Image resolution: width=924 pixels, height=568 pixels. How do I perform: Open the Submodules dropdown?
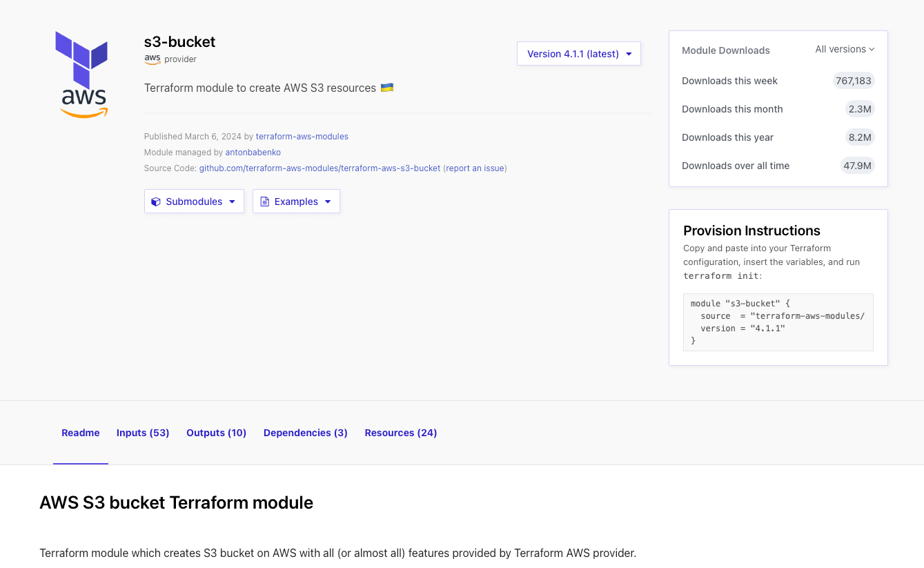tap(194, 201)
